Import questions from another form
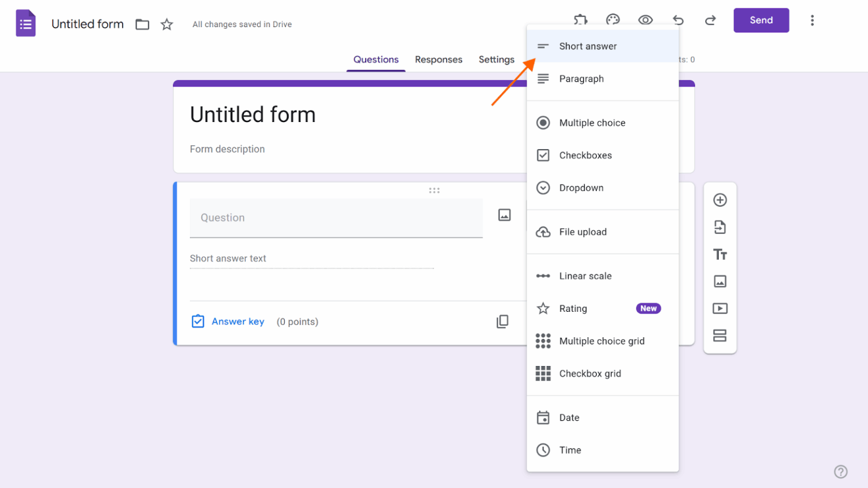Viewport: 868px width, 488px height. click(720, 226)
